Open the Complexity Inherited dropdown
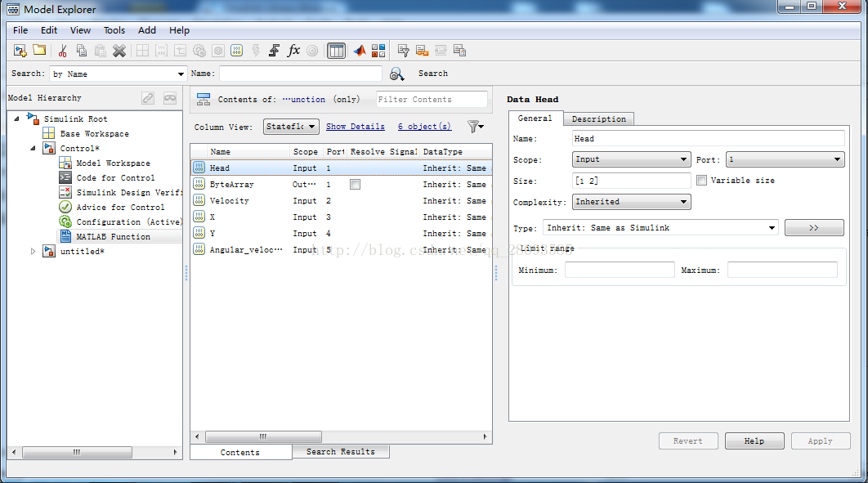Screen dimensions: 868x483 tap(631, 202)
